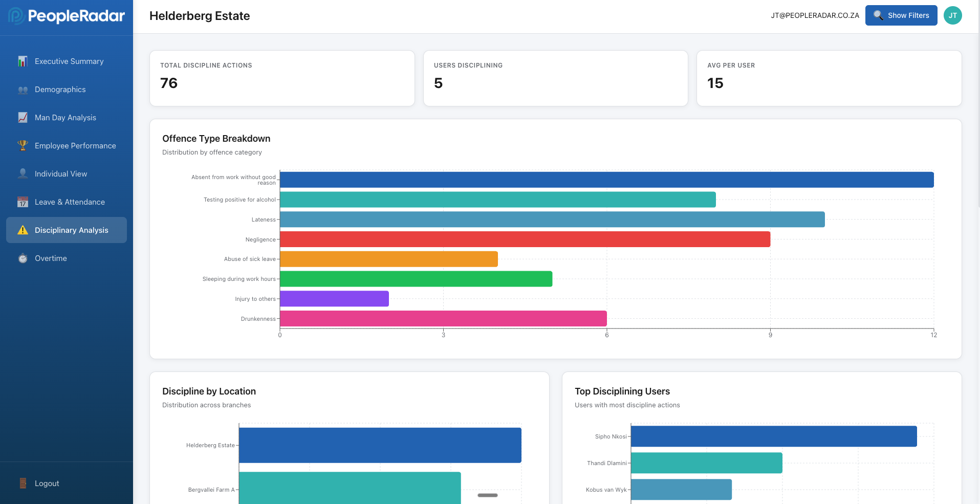The image size is (980, 504).
Task: Open Leave & Attendance via the calendar icon
Action: pyautogui.click(x=23, y=202)
